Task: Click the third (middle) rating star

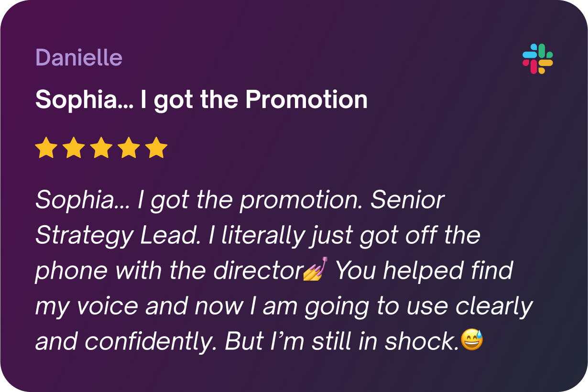Action: (101, 148)
